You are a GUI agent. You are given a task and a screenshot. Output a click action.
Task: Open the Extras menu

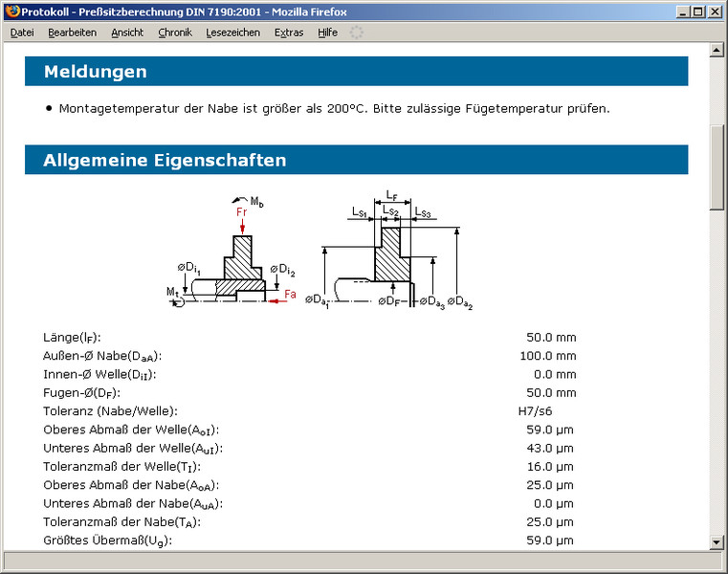click(x=288, y=33)
